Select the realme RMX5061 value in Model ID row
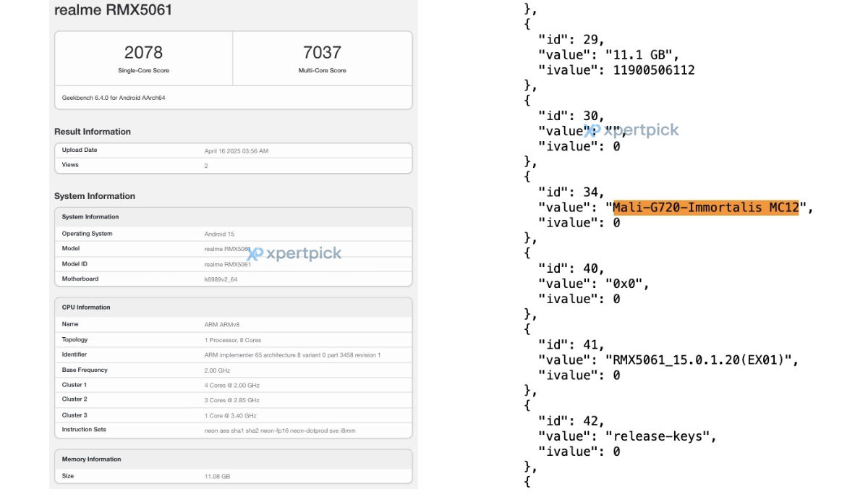This screenshot has width=868, height=492. pyautogui.click(x=227, y=264)
